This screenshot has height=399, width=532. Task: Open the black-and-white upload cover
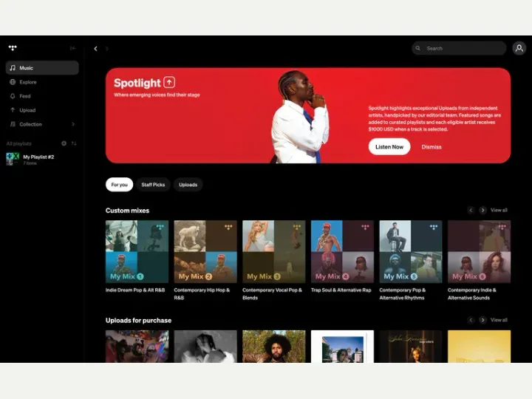(205, 347)
